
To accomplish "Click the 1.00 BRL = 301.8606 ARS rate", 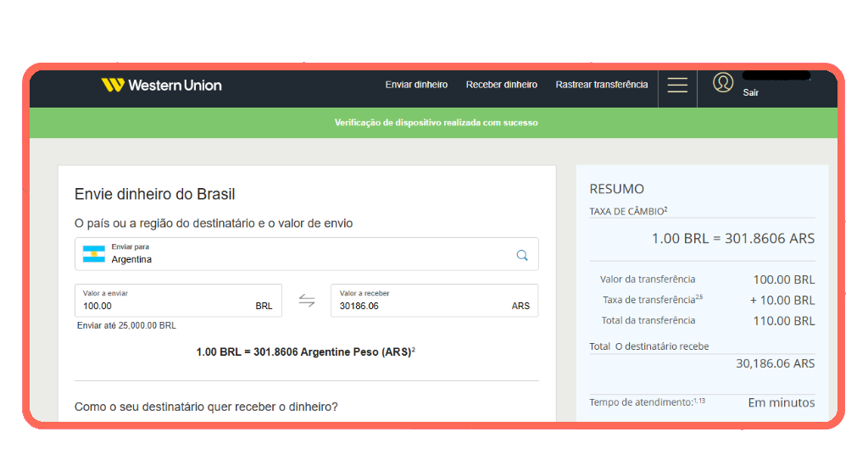I will [733, 238].
